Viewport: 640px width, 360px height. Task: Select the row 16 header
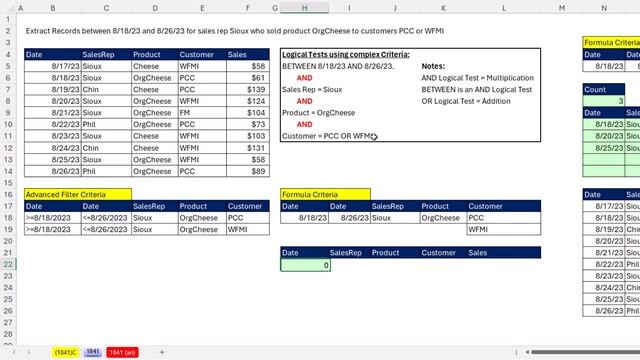pyautogui.click(x=8, y=195)
